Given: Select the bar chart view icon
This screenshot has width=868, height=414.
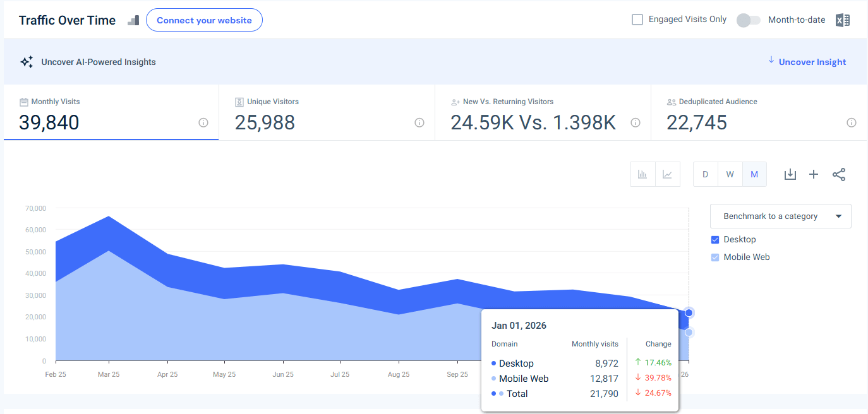Looking at the screenshot, I should (643, 174).
